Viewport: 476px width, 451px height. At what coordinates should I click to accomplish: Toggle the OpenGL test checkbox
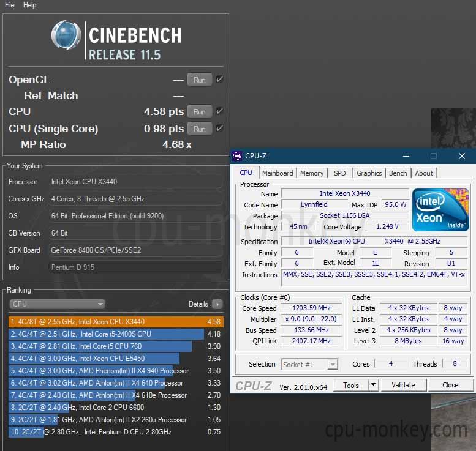(x=219, y=80)
